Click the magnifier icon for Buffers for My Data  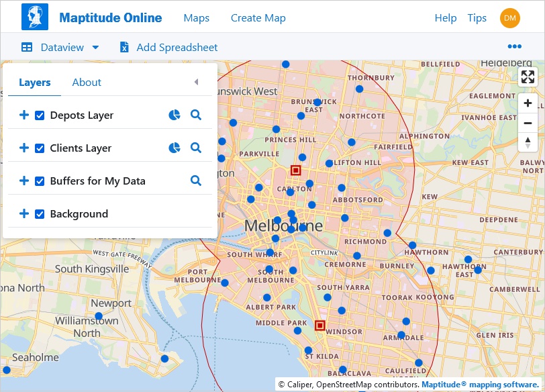[x=196, y=181]
